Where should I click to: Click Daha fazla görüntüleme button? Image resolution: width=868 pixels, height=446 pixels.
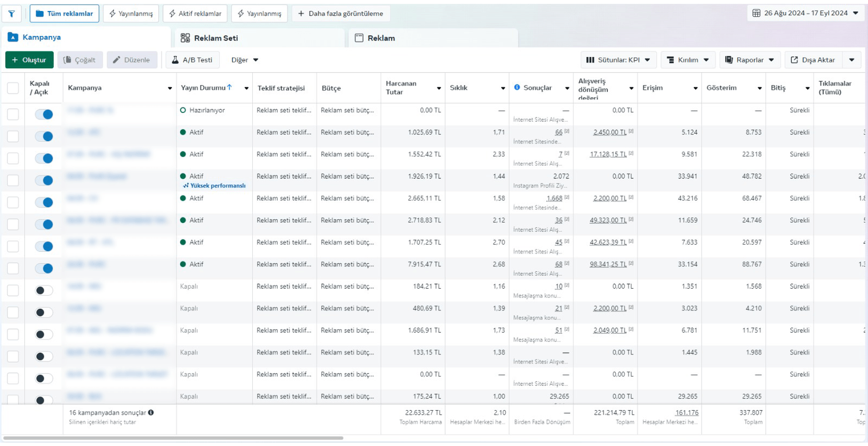(x=340, y=13)
